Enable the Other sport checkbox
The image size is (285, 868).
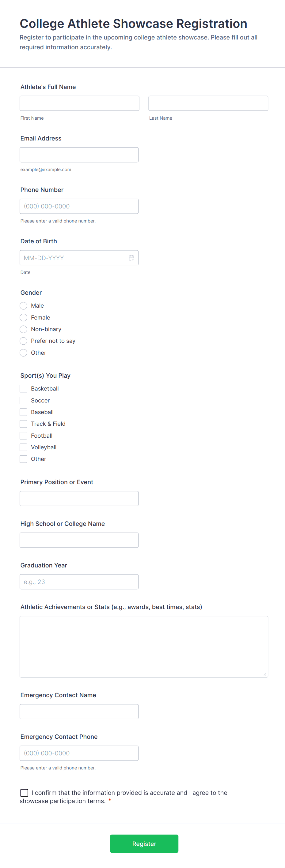pyautogui.click(x=23, y=459)
